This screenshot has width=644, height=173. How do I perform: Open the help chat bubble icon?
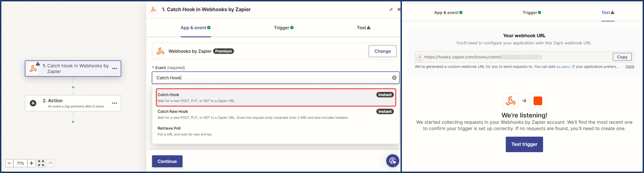point(393,161)
